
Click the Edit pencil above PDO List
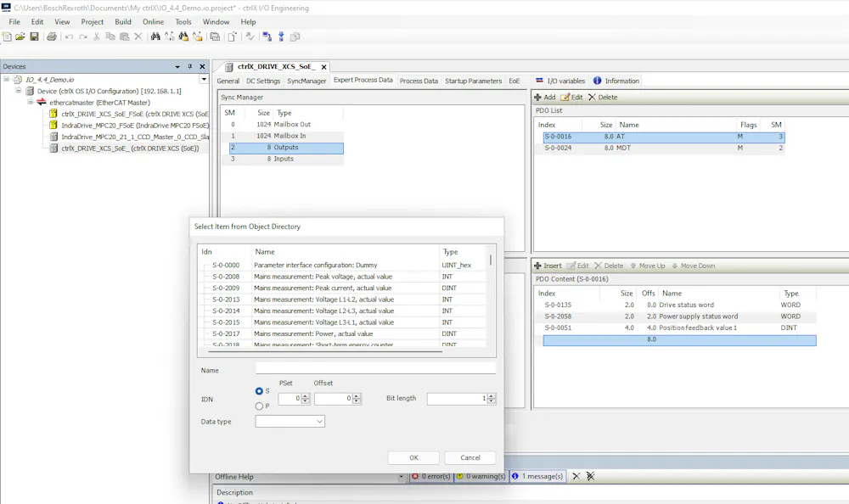[565, 98]
